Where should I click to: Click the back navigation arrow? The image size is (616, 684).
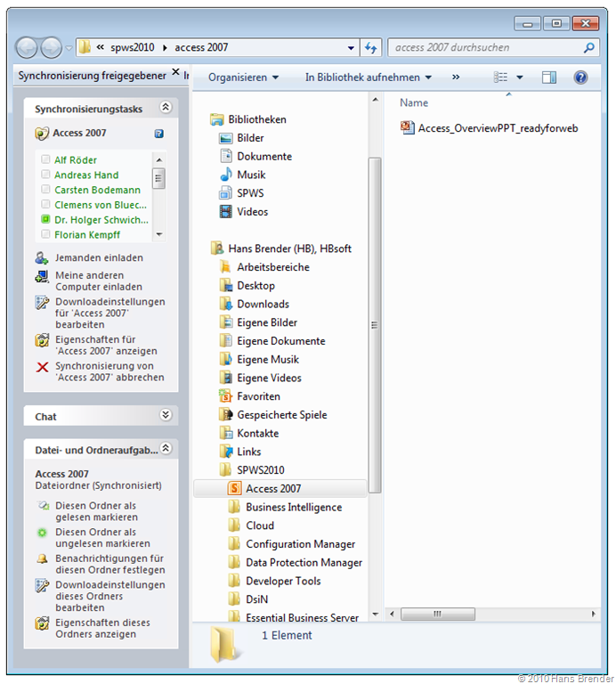tap(27, 47)
